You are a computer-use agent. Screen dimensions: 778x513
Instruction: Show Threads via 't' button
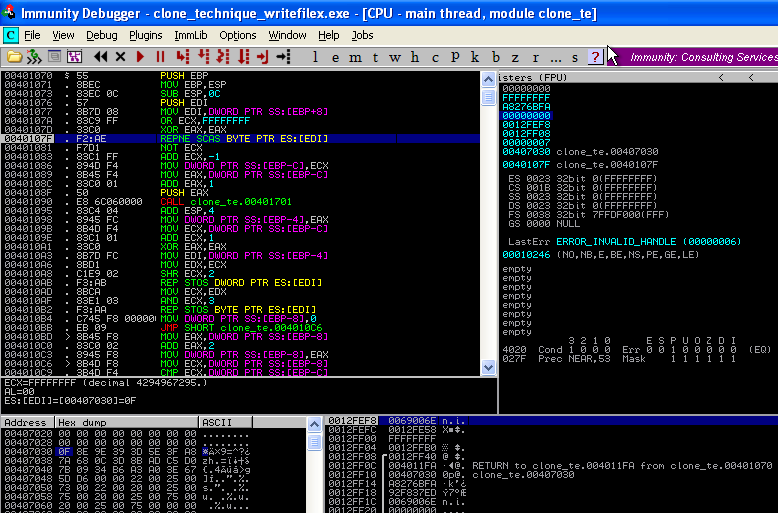(375, 58)
